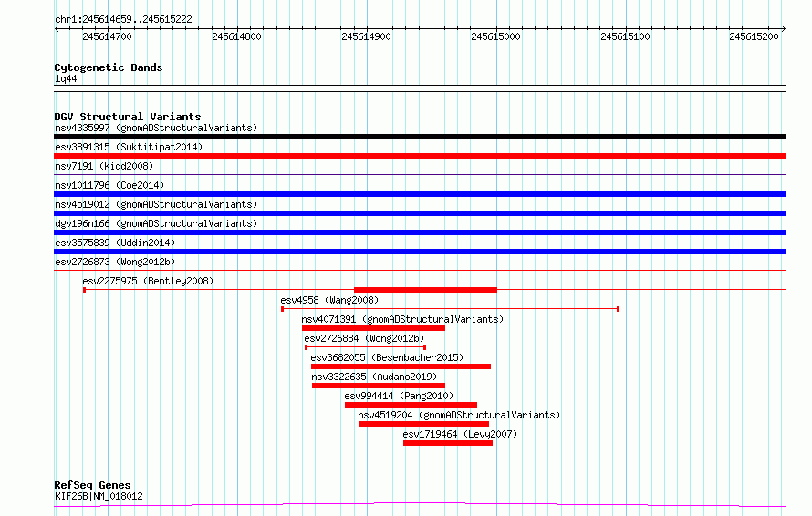
Task: Open dgv196n166 (gnomADStructuralVariants) label
Action: [156, 223]
